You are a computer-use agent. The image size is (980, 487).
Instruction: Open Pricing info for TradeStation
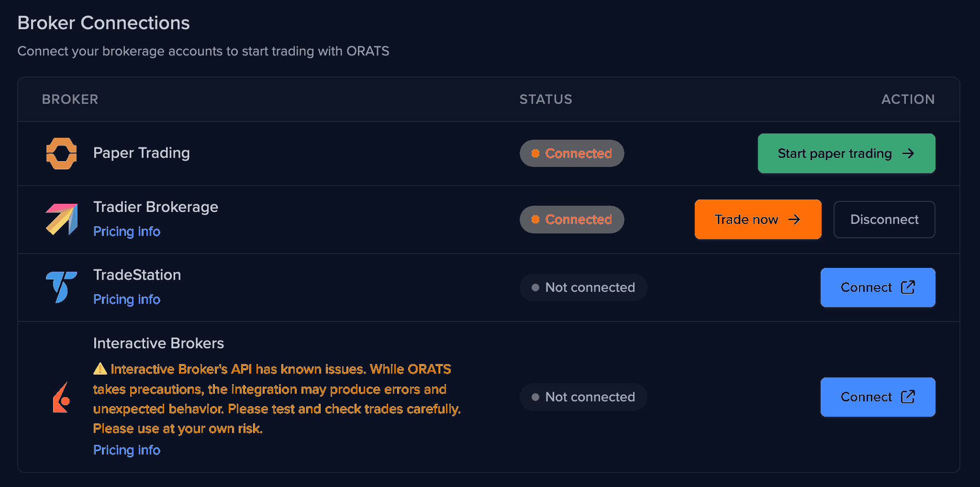(127, 299)
